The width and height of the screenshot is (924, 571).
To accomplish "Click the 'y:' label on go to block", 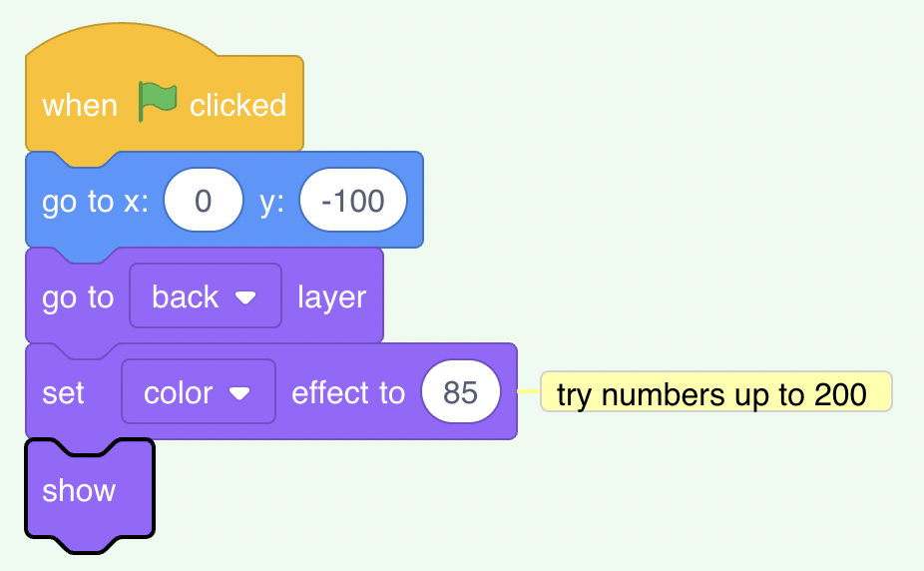I will (x=271, y=204).
